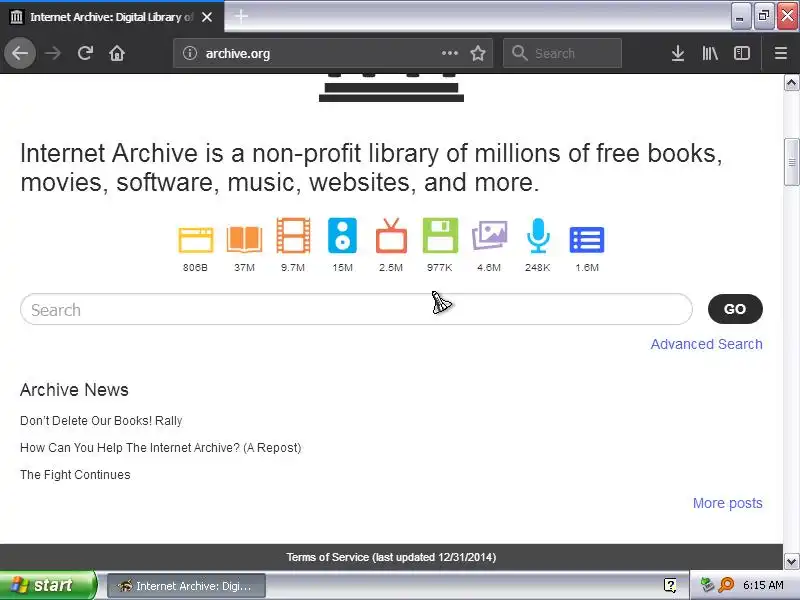
Task: Click the help question mark tray icon
Action: point(670,585)
